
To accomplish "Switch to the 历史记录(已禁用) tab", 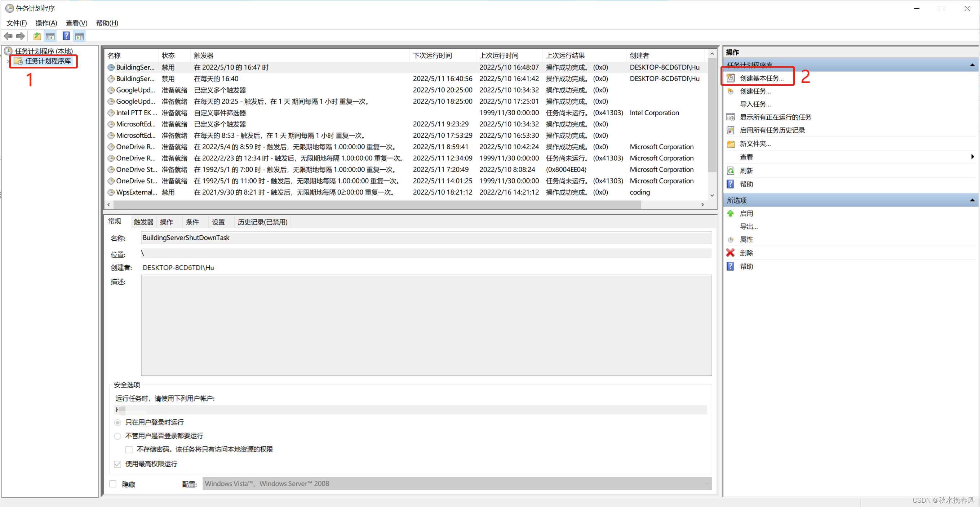I will click(262, 222).
